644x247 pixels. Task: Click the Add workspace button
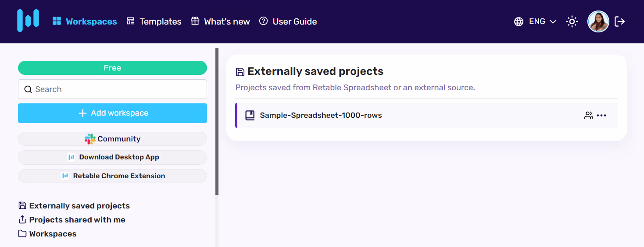click(x=112, y=113)
